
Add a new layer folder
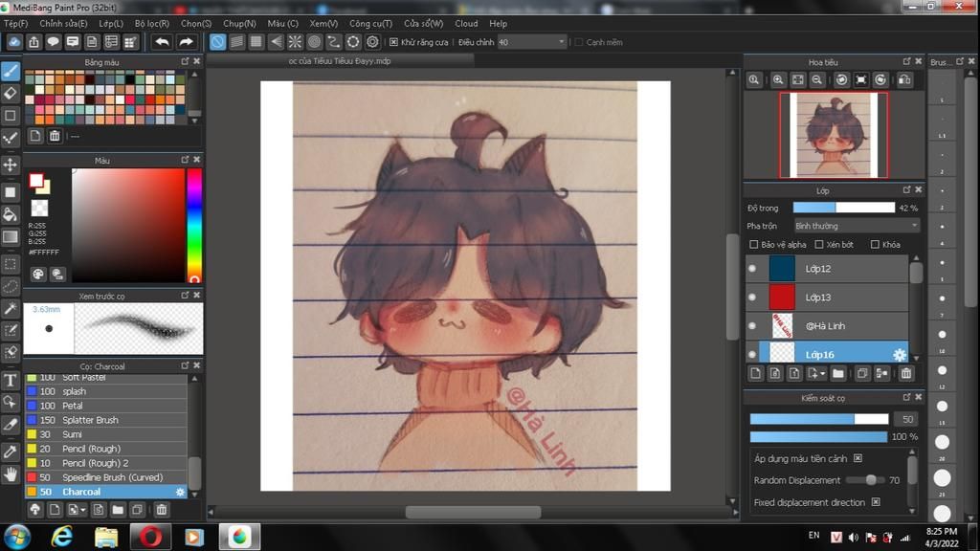click(838, 374)
